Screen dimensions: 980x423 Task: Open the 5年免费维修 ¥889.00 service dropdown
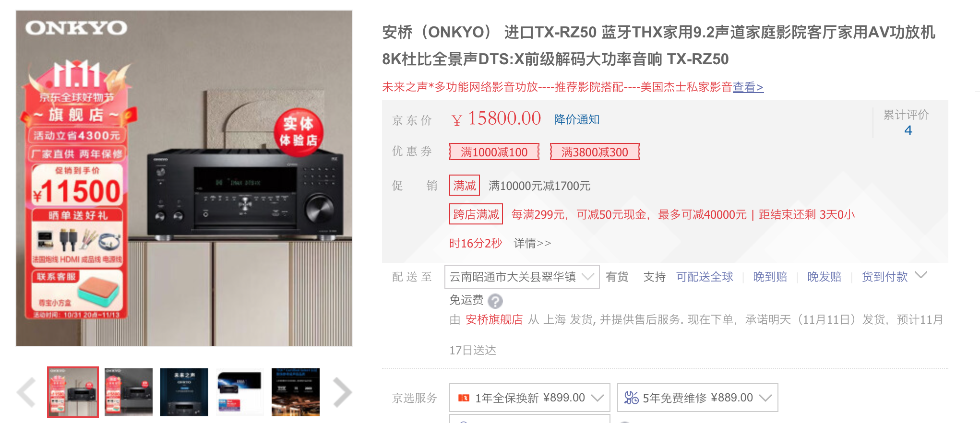[697, 398]
